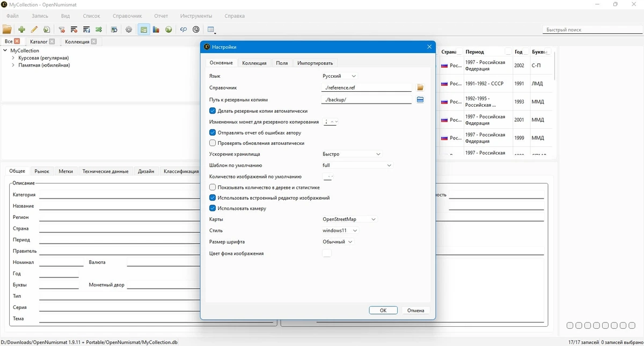Open the view mode toolbar dropdown icon
The height and width of the screenshot is (346, 644).
click(x=211, y=30)
